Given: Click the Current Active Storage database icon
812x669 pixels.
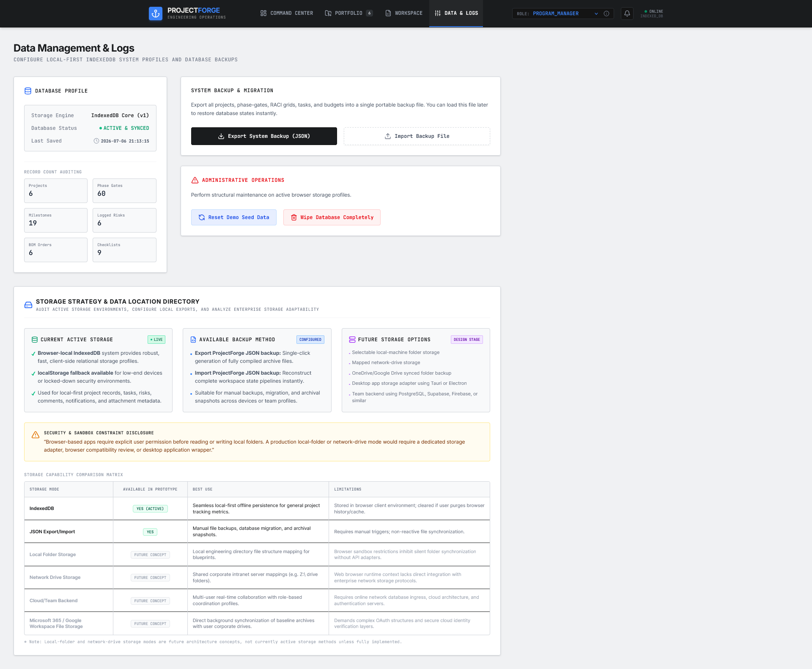Looking at the screenshot, I should (35, 340).
